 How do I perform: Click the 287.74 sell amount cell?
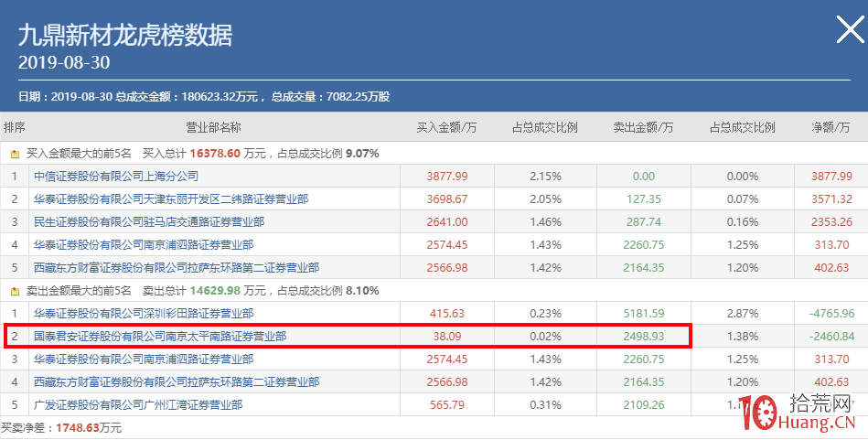(644, 222)
